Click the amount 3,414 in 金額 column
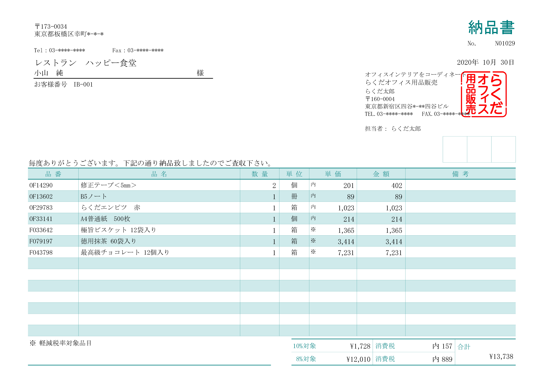The image size is (555, 392). [x=394, y=242]
